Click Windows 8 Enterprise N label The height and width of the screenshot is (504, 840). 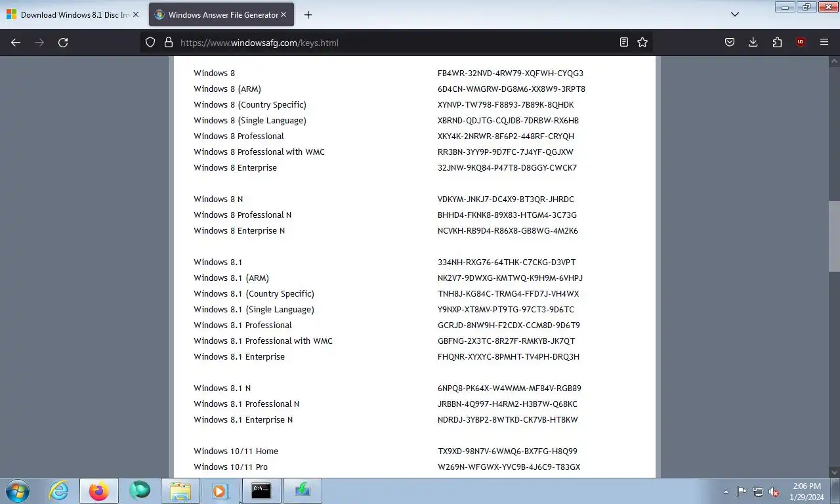[x=239, y=230]
